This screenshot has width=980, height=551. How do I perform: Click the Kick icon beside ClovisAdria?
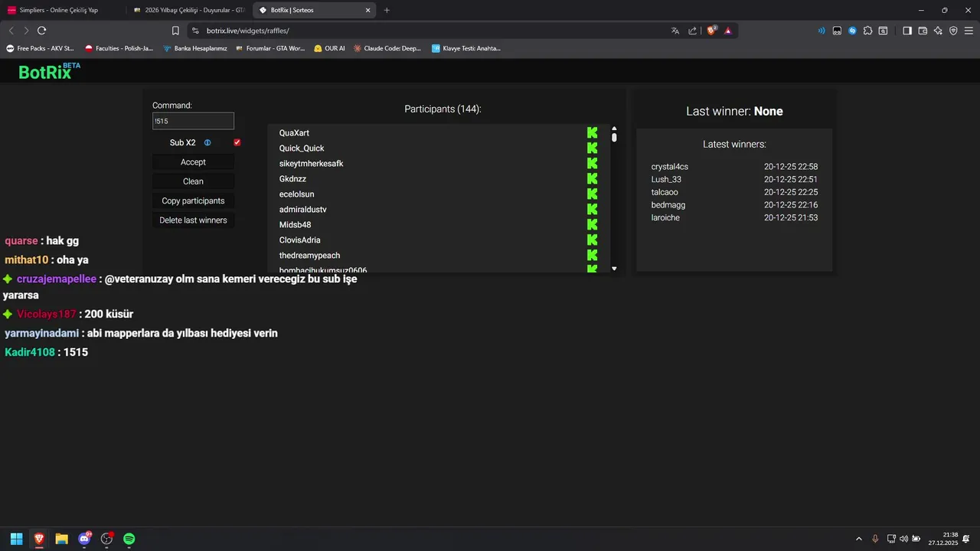[592, 240]
